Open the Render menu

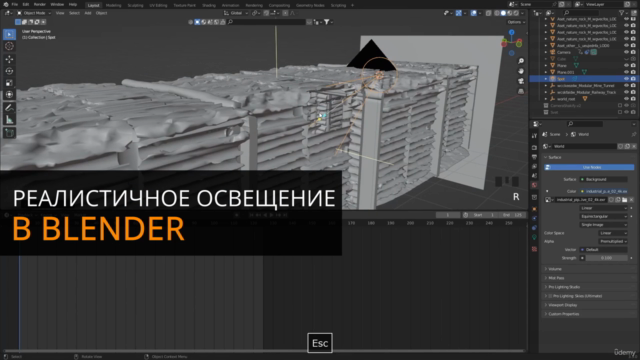(x=40, y=4)
